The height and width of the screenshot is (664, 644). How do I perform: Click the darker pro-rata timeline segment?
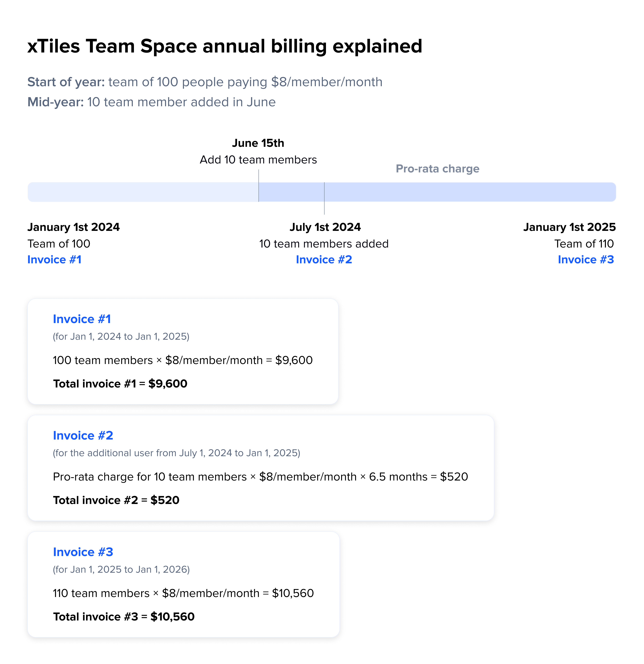coord(437,192)
